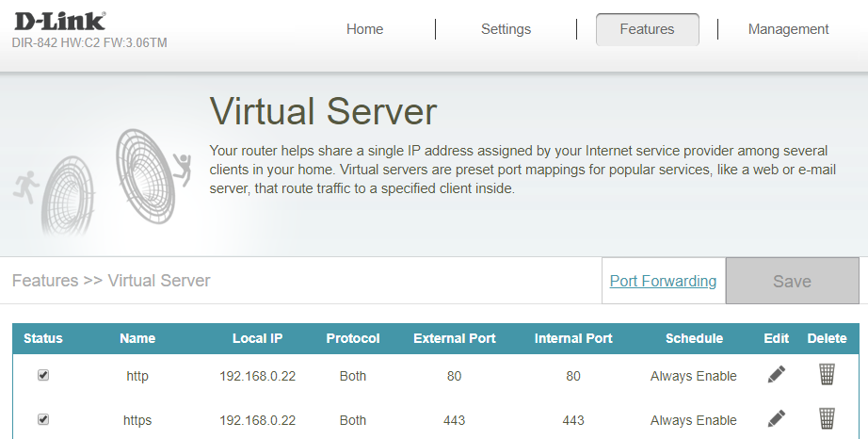Open the Port Forwarding link
Screen dimensions: 868x439
tap(663, 281)
